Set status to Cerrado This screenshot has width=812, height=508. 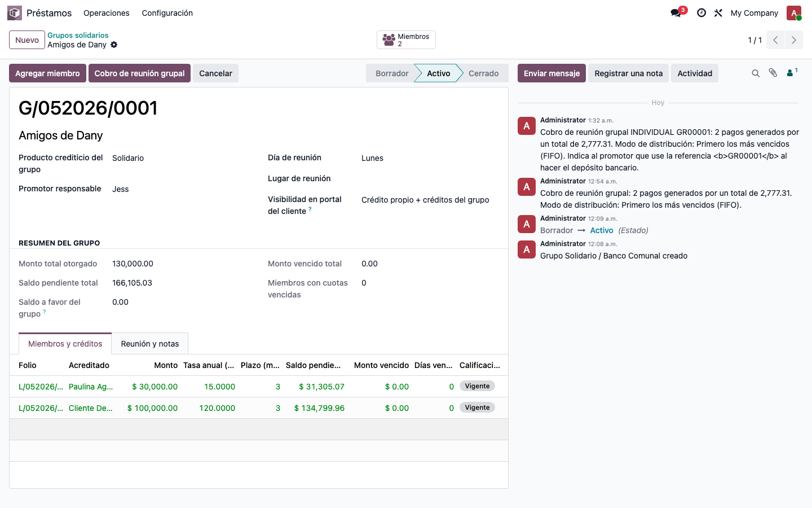[x=484, y=73]
